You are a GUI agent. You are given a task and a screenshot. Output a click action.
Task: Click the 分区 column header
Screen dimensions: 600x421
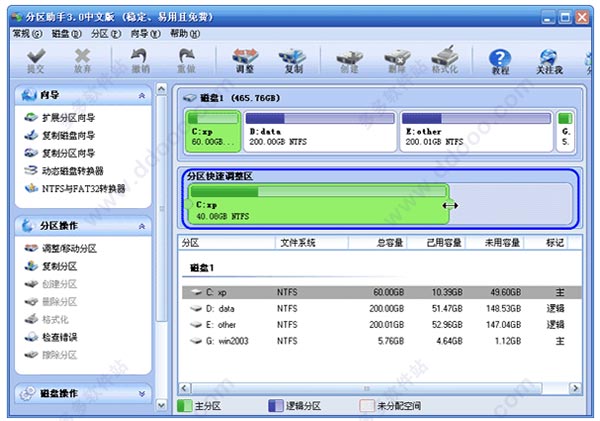(x=227, y=243)
